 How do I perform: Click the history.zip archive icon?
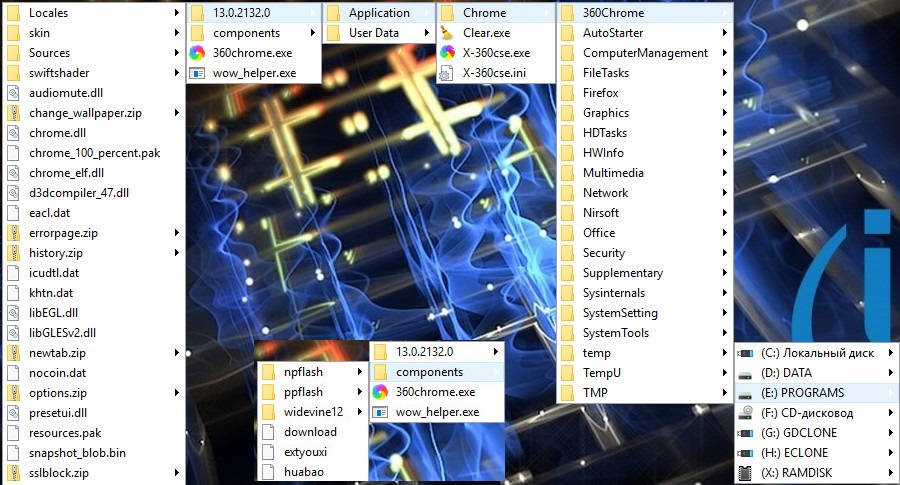coord(13,253)
